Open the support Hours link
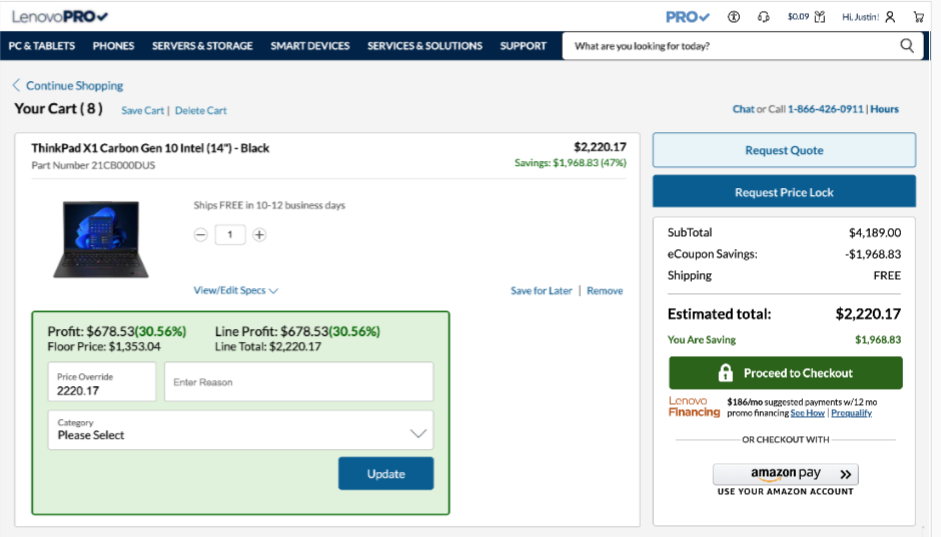Viewport: 941px width, 537px height. click(x=885, y=109)
